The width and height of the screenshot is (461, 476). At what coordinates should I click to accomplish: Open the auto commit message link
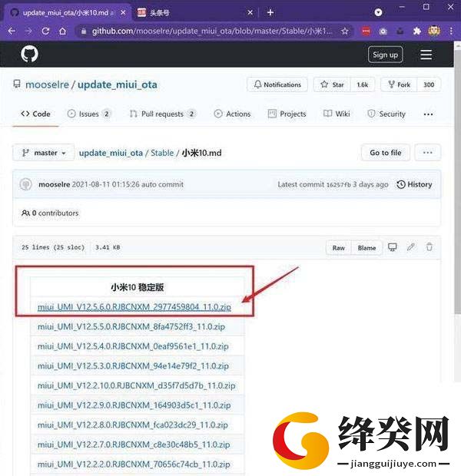tap(128, 184)
